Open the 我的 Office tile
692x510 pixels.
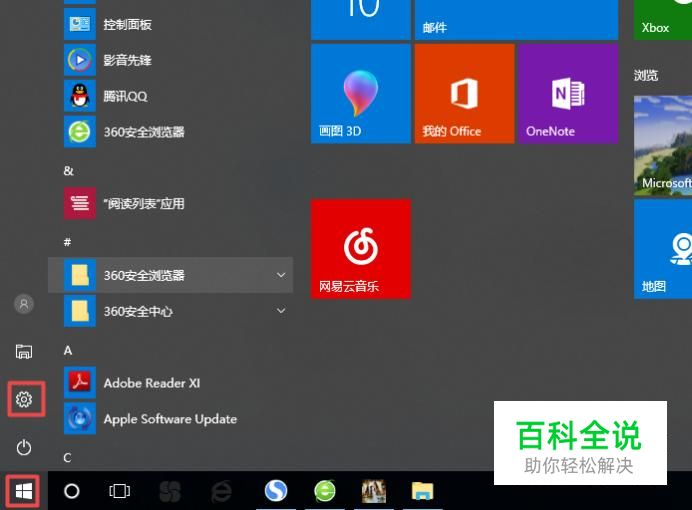464,94
